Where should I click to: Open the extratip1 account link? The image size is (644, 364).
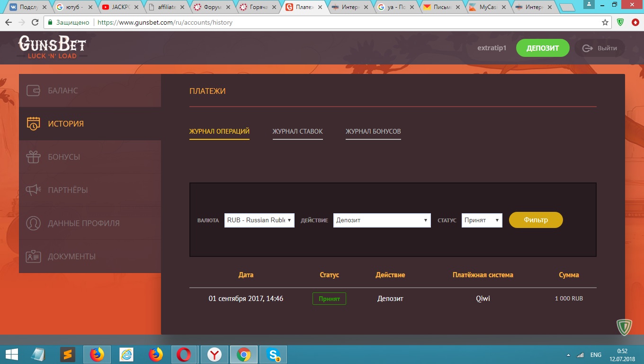point(492,48)
